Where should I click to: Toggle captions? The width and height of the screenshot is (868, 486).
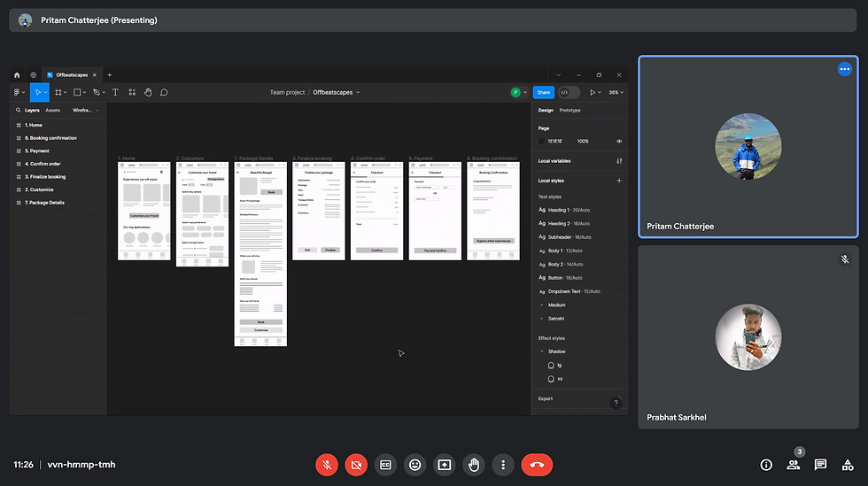(x=385, y=465)
